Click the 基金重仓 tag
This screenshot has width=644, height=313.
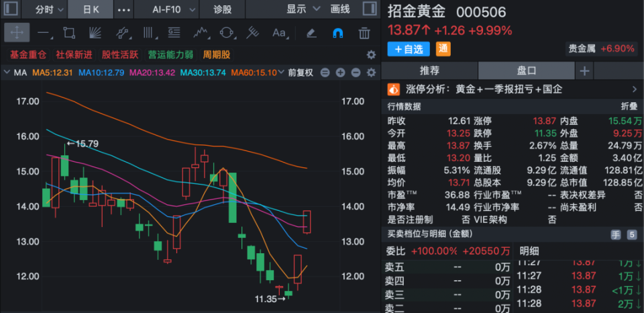[28, 54]
